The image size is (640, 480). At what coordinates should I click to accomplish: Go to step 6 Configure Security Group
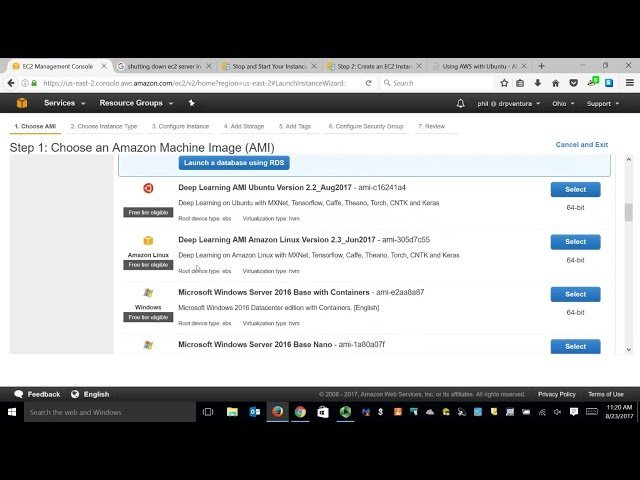coord(366,127)
